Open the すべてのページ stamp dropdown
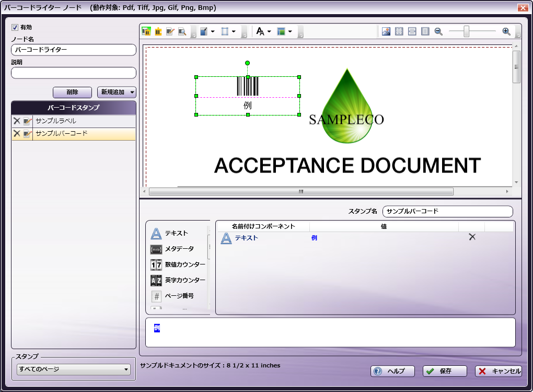The image size is (533, 392). point(74,369)
